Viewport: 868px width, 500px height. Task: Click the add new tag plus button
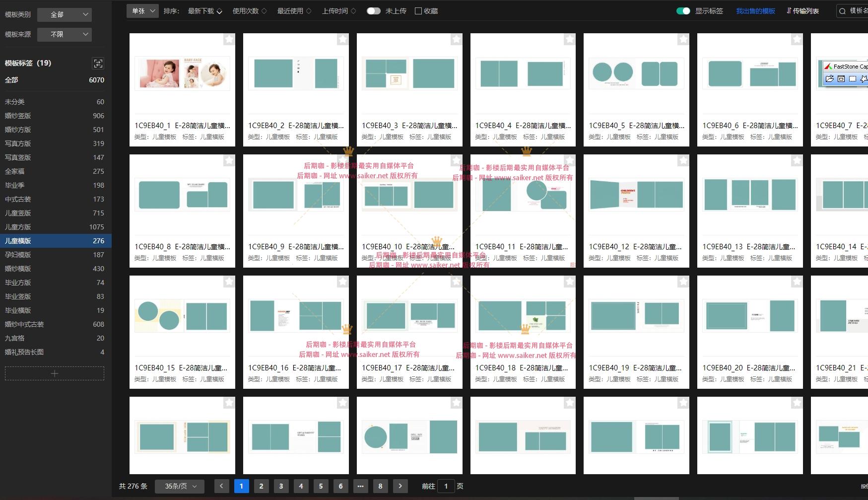(55, 373)
